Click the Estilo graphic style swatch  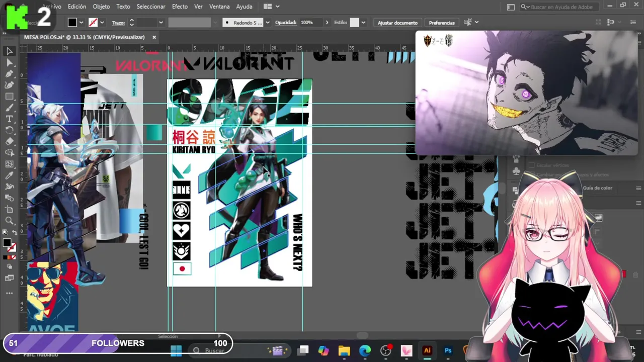coord(354,23)
